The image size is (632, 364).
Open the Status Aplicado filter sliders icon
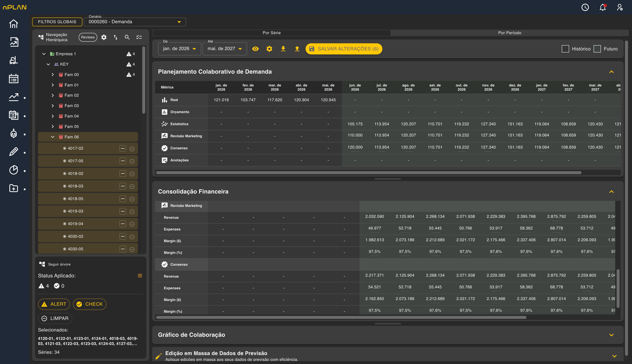(140, 276)
